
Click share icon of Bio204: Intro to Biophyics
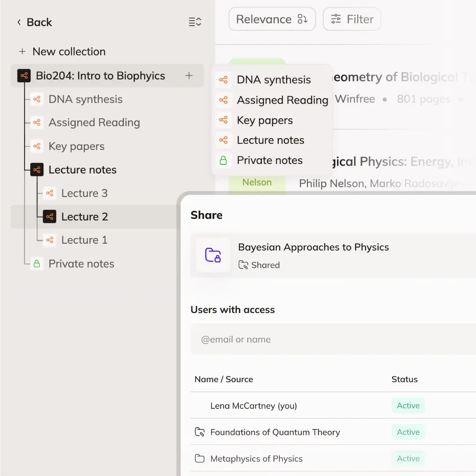[24, 76]
